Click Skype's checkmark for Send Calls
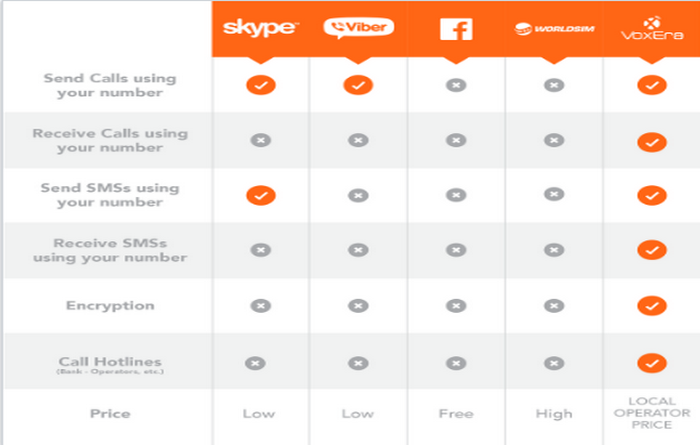This screenshot has height=445, width=700. (x=261, y=85)
